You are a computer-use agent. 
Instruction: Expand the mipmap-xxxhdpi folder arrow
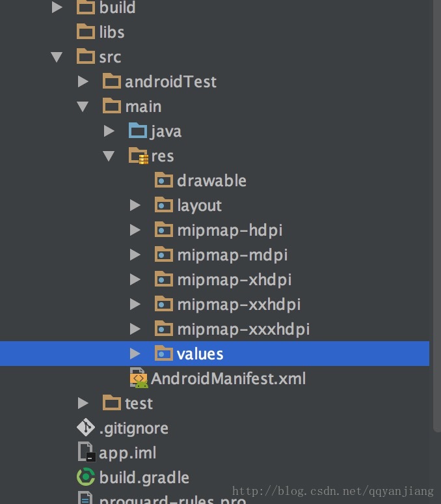point(135,329)
